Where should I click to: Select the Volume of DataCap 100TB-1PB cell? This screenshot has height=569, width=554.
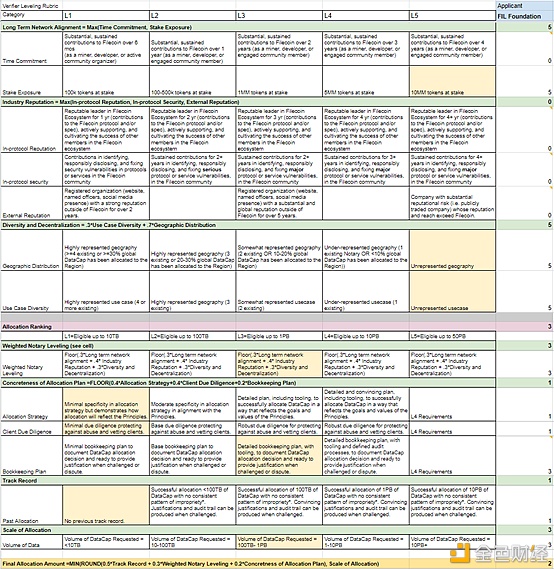(x=279, y=542)
